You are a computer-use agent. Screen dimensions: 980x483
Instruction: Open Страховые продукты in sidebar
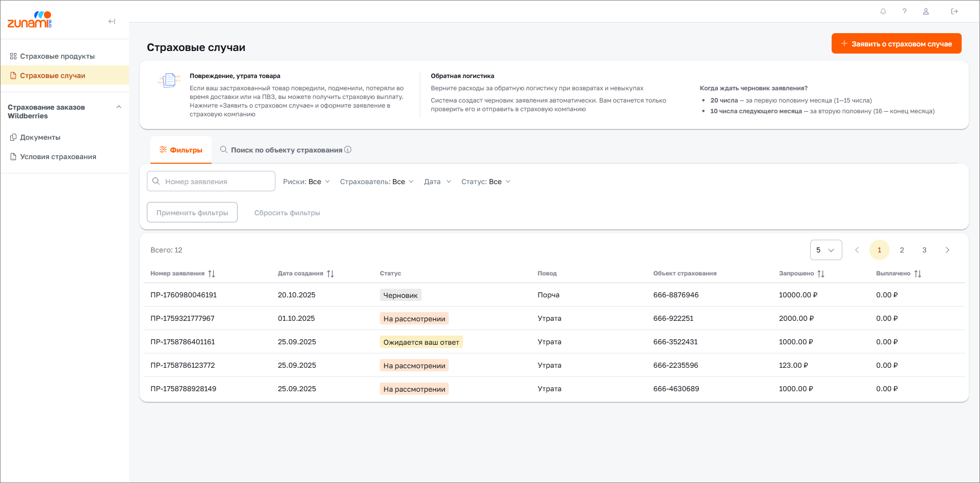(x=57, y=56)
